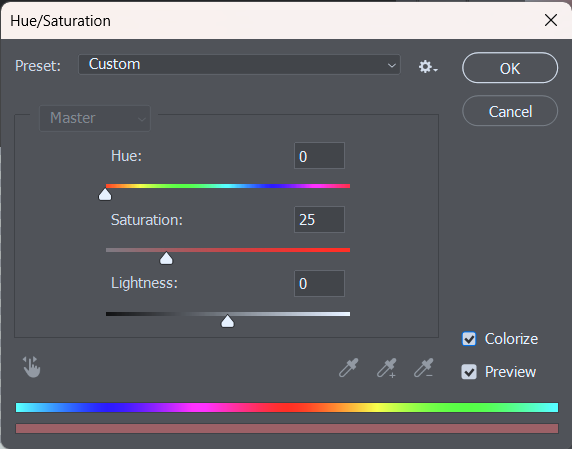
Task: Focus the Hue value input field
Action: 319,156
